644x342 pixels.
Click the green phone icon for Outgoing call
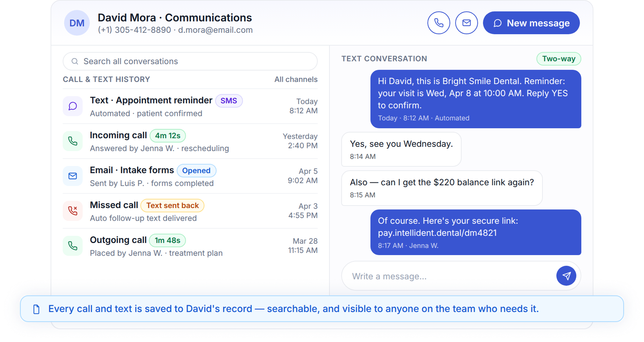tap(73, 246)
